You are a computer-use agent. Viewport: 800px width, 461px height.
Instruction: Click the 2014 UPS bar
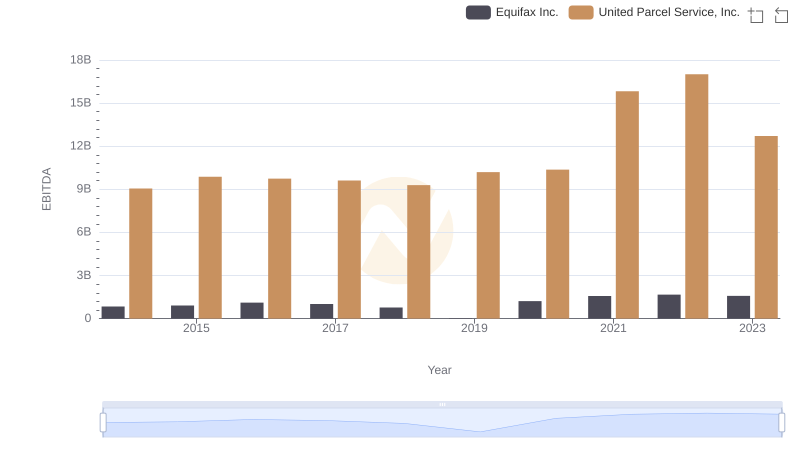click(x=141, y=253)
